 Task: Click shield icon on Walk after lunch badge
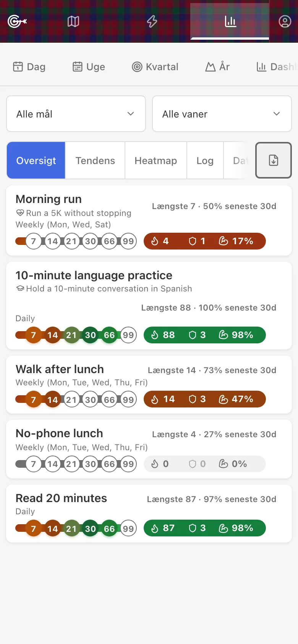[193, 399]
